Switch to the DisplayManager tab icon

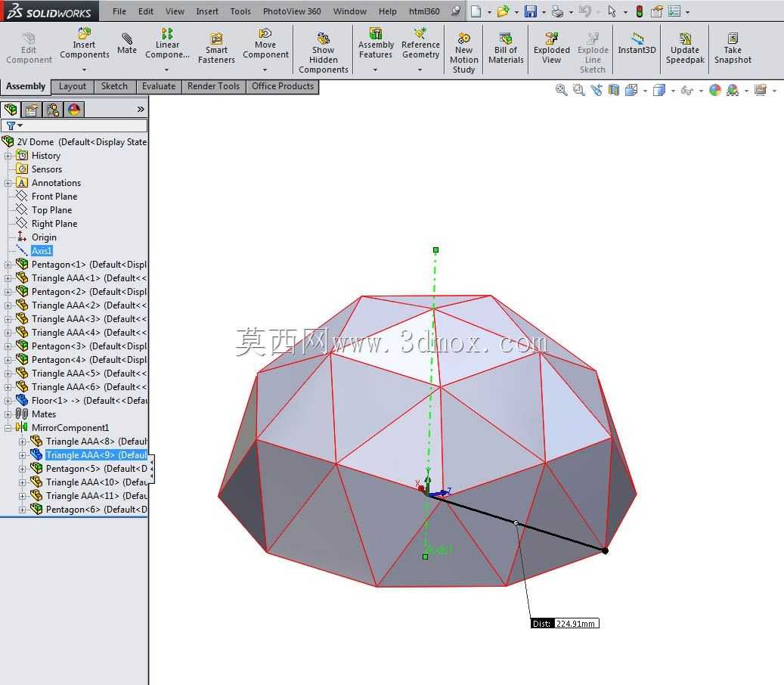(74, 109)
